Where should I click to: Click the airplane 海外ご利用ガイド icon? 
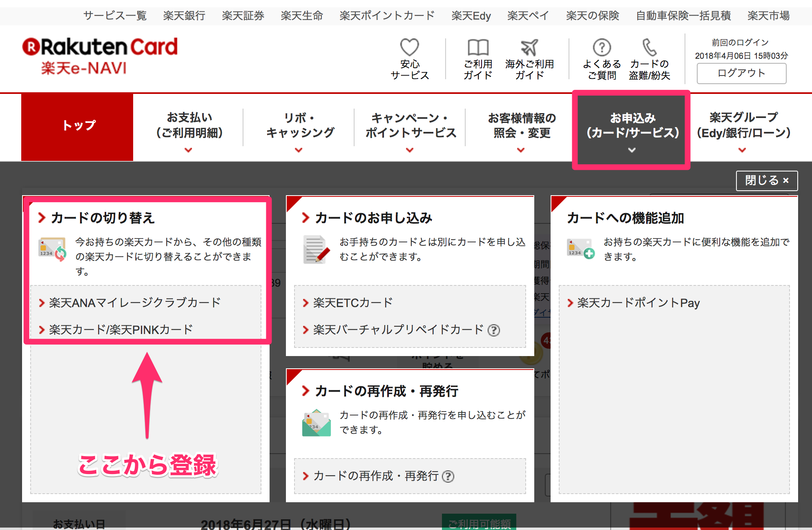tap(529, 48)
